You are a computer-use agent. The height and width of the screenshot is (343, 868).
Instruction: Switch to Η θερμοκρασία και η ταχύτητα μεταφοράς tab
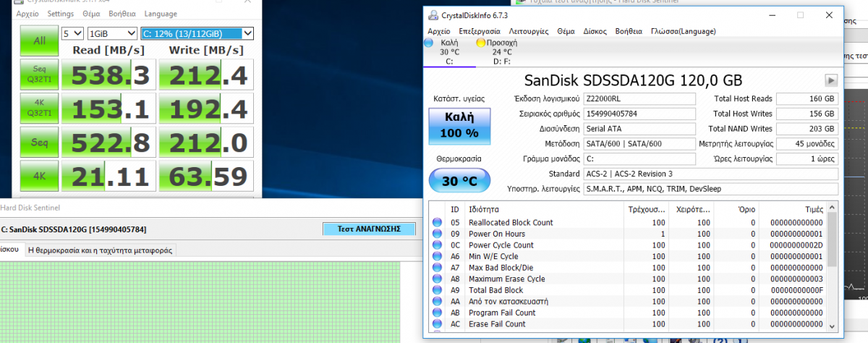pos(99,250)
